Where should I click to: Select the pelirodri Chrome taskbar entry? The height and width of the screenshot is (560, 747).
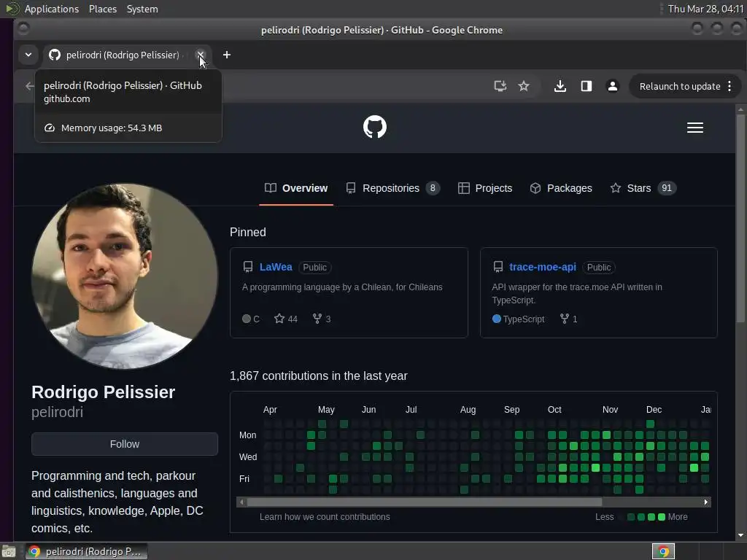click(x=86, y=551)
